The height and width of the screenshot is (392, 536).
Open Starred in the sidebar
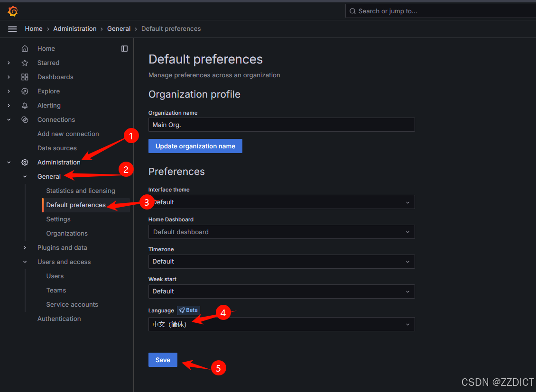coord(48,63)
